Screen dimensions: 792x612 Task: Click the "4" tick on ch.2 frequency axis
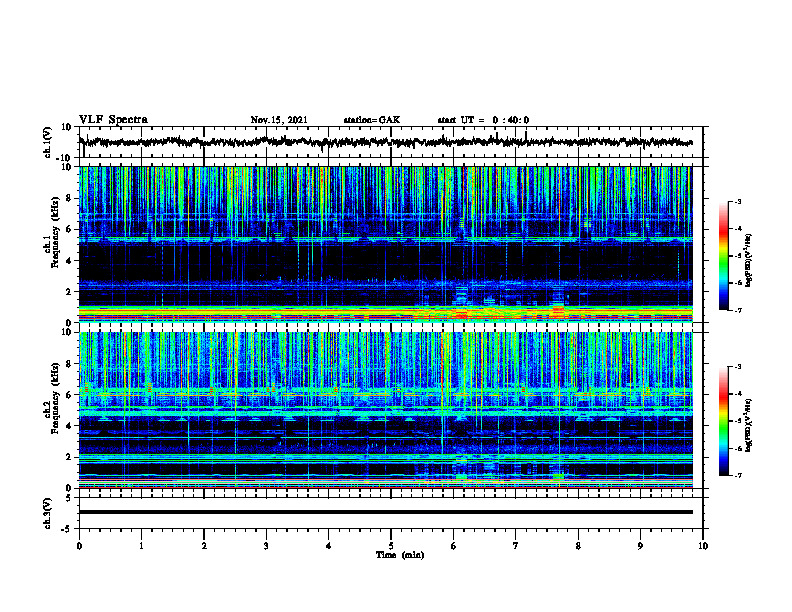68,426
